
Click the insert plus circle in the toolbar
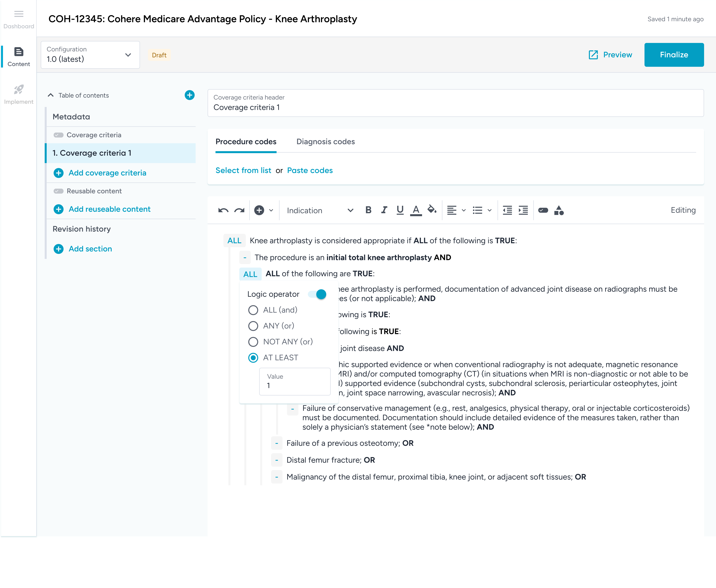point(259,210)
